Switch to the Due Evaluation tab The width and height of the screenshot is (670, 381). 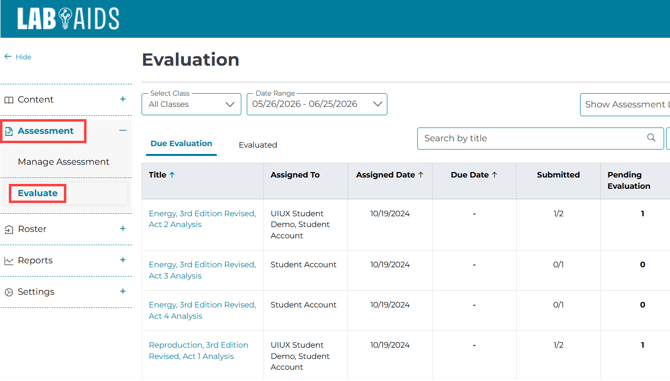181,144
